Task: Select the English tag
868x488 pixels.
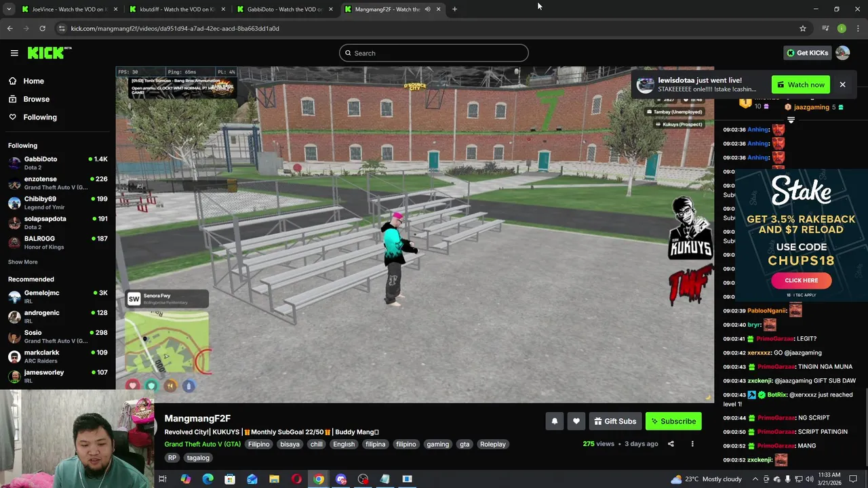Action: tap(344, 444)
